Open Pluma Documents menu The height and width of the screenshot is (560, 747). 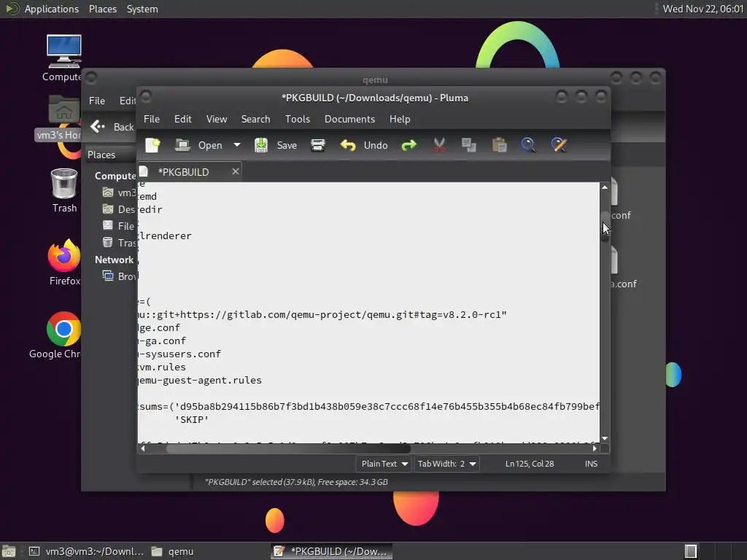click(x=349, y=119)
